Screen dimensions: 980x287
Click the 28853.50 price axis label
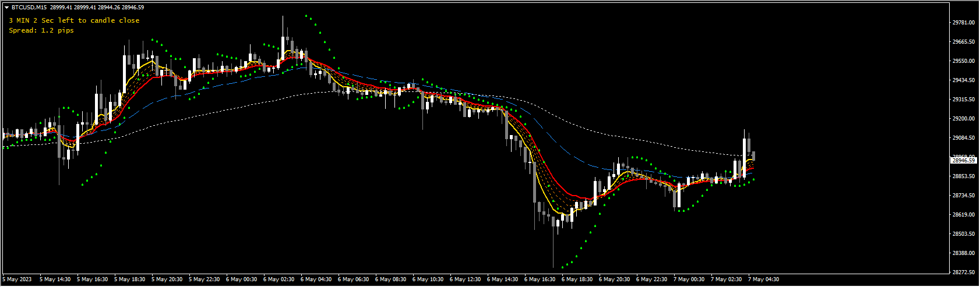pyautogui.click(x=964, y=176)
